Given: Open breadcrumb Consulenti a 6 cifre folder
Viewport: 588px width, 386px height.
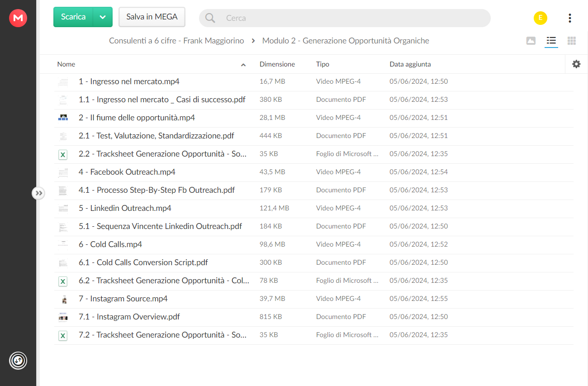Looking at the screenshot, I should click(176, 41).
